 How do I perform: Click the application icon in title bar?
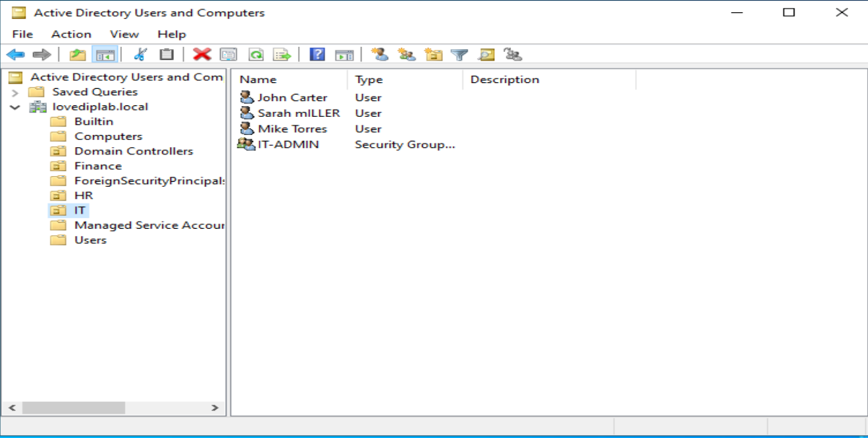click(x=18, y=12)
